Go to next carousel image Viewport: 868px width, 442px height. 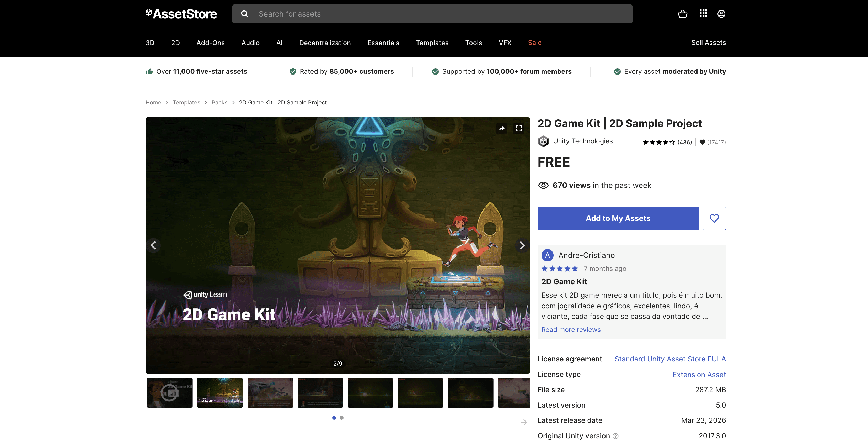click(522, 245)
